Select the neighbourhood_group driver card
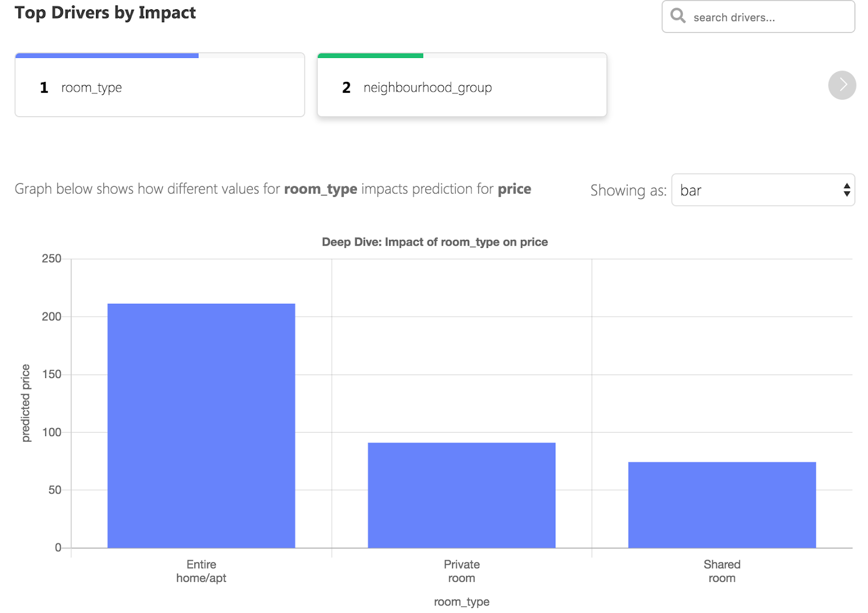868x613 pixels. tap(462, 88)
